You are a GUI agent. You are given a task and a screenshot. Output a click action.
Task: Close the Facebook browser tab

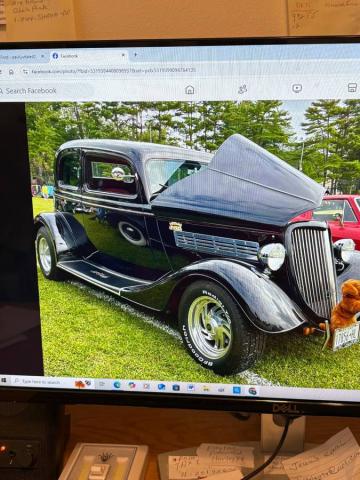tap(123, 55)
